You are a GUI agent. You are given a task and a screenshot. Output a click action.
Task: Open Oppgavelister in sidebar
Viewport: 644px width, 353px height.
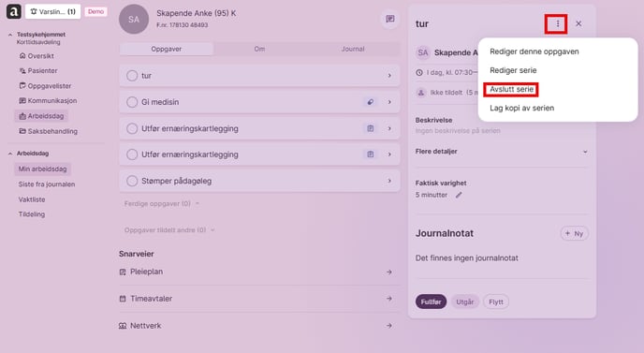coord(45,86)
